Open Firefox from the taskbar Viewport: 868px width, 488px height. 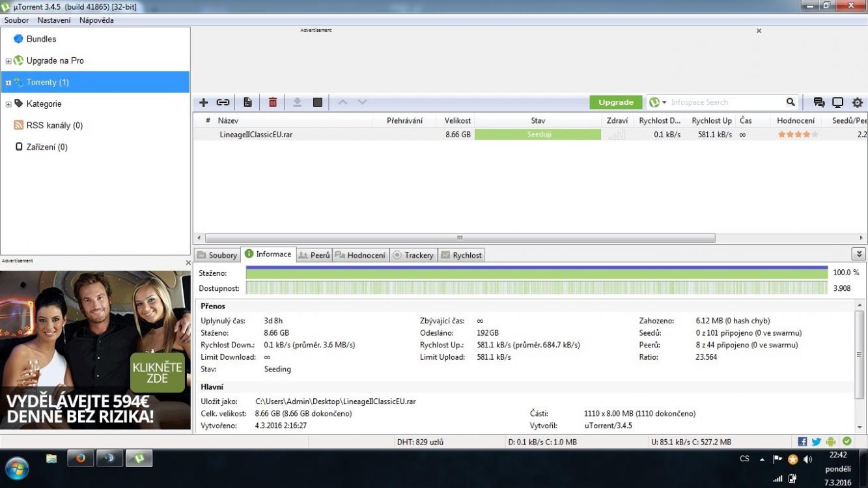[81, 458]
